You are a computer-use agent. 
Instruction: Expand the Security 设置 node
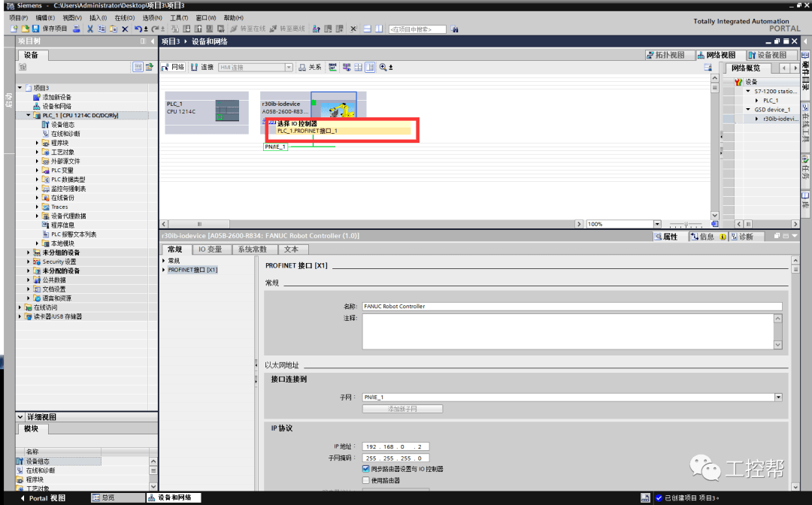(x=29, y=262)
